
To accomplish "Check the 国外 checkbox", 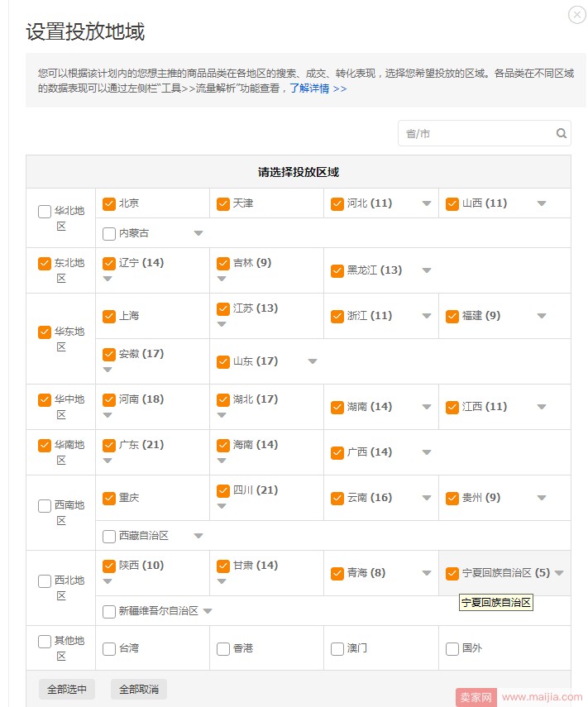I will pyautogui.click(x=452, y=649).
